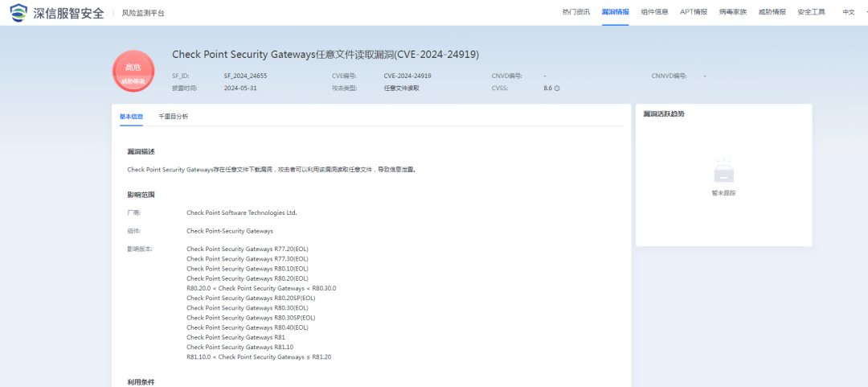This screenshot has height=387, width=868.
Task: Click the 暂未跟踪 placeholder text
Action: point(723,193)
